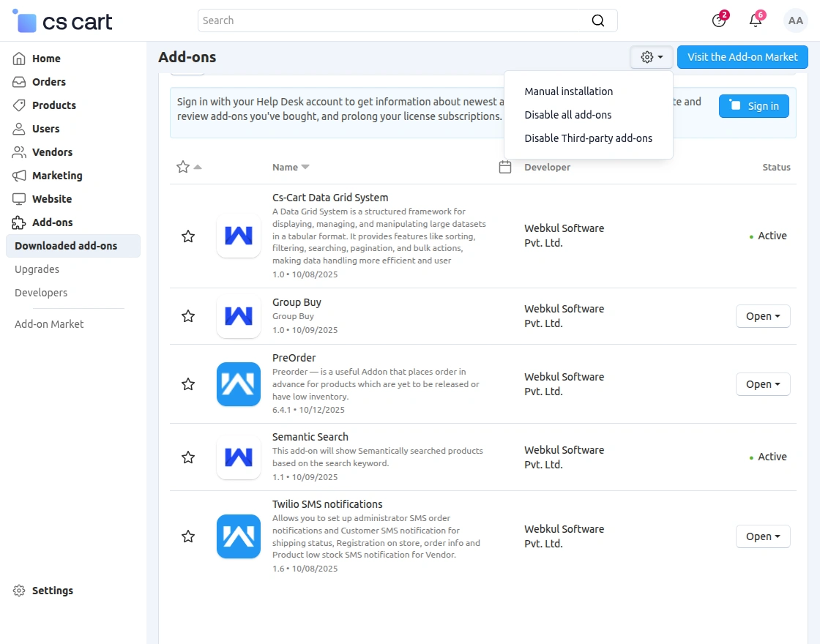The height and width of the screenshot is (644, 820).
Task: Click the cs-cart logo
Action: pyautogui.click(x=61, y=20)
